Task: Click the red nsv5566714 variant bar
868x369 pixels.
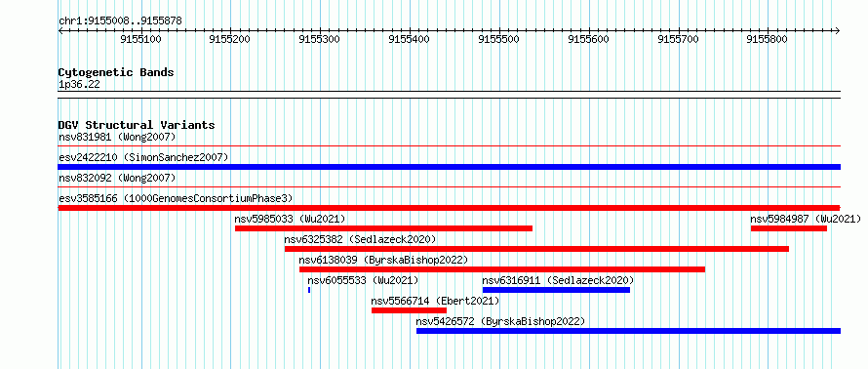Action: click(409, 310)
